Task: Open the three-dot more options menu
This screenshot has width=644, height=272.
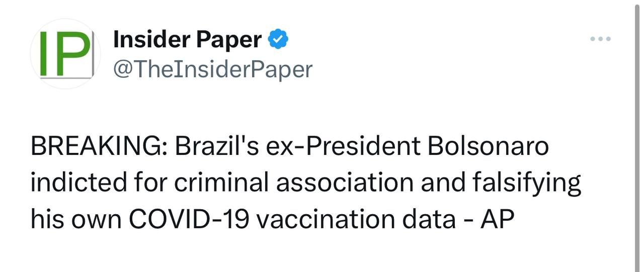Action: click(601, 39)
